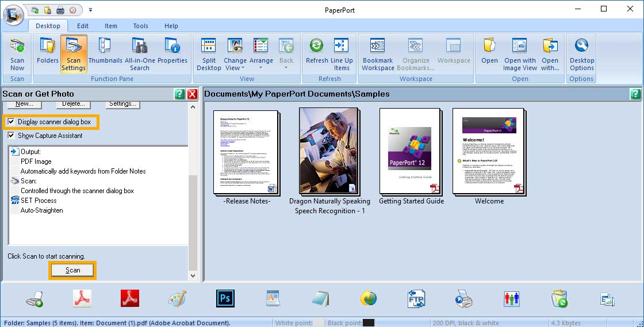Image resolution: width=644 pixels, height=327 pixels.
Task: Click the Scan button to start scanning
Action: coord(72,270)
